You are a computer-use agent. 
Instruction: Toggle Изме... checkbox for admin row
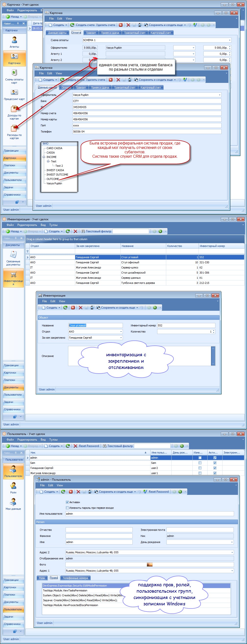point(200,457)
